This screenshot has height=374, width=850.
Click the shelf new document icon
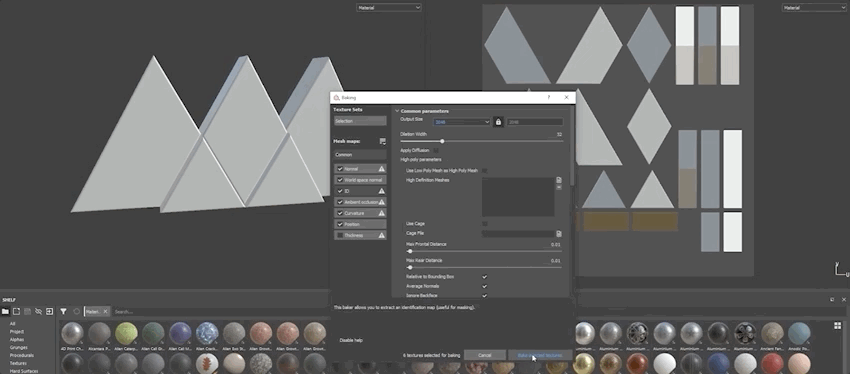[x=16, y=312]
